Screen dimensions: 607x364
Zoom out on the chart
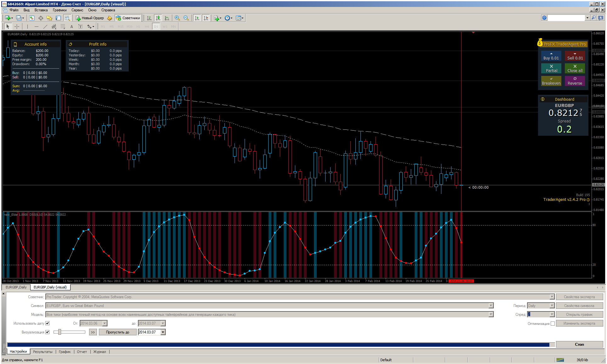[x=186, y=18]
